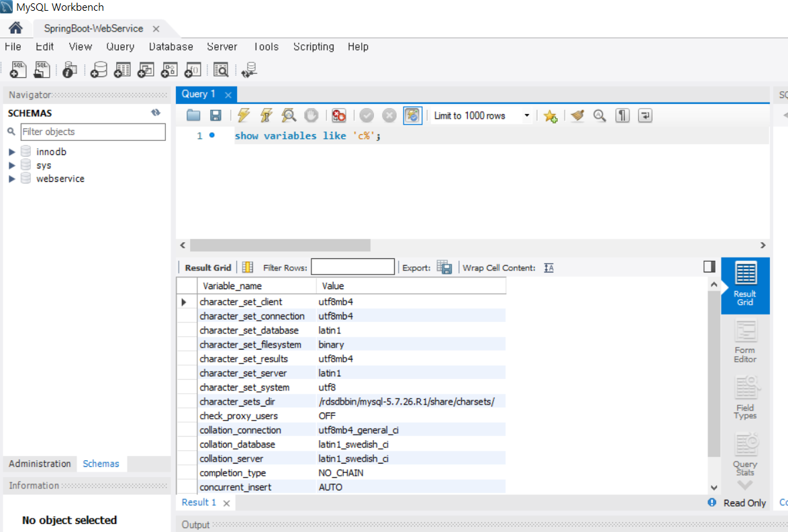Go to the Workbench home screen icon
This screenshot has width=788, height=532.
pyautogui.click(x=15, y=28)
